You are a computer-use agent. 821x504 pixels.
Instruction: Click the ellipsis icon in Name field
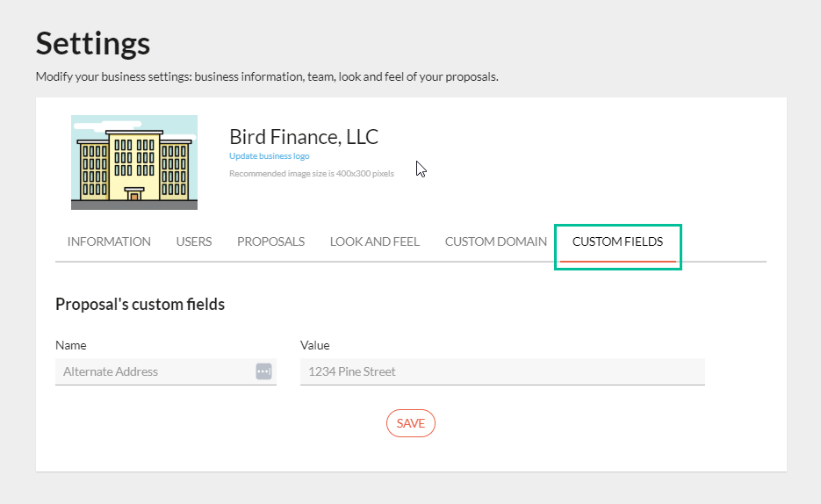(263, 371)
